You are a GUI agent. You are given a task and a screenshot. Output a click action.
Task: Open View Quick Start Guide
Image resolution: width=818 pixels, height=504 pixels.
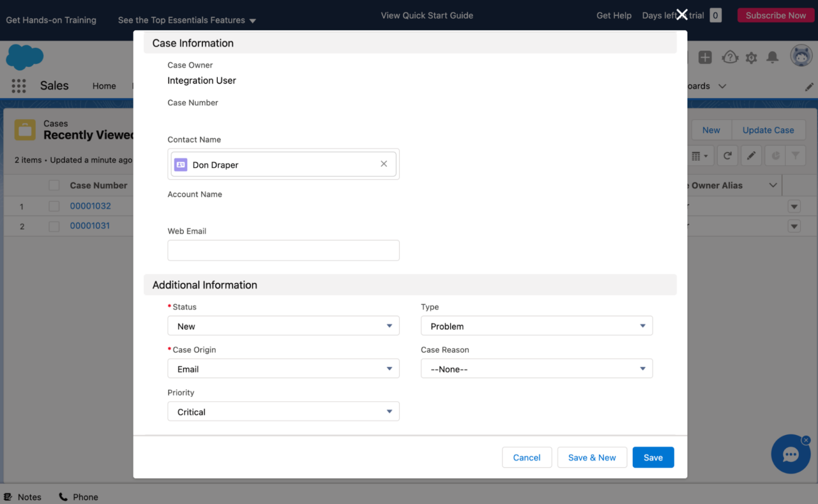point(427,15)
